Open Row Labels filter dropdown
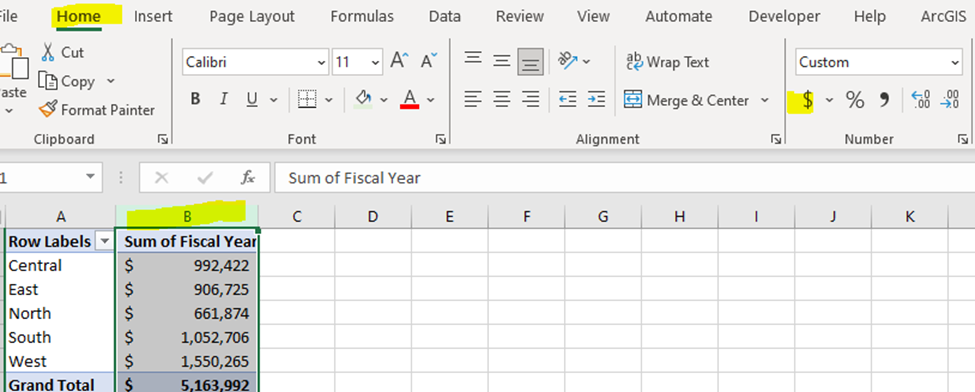975x392 pixels. coord(104,241)
